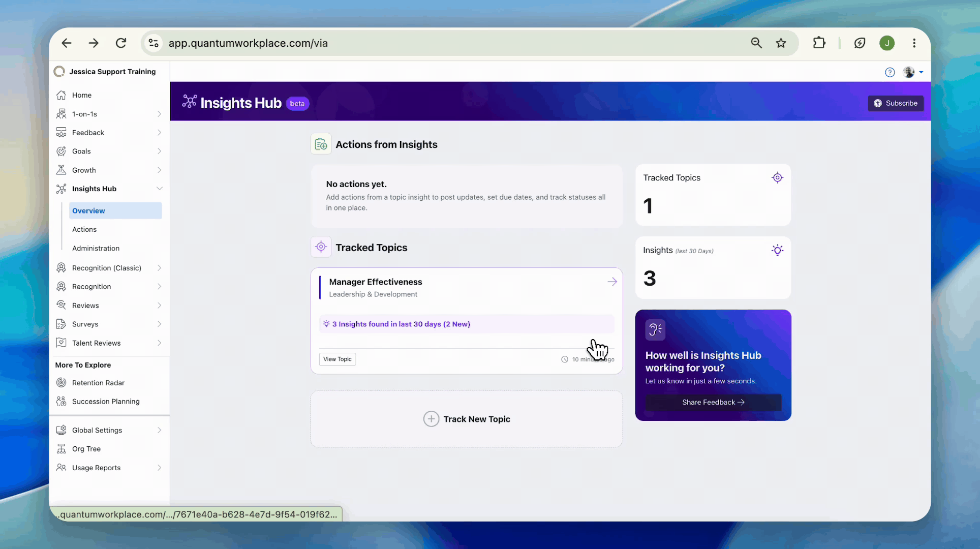The height and width of the screenshot is (549, 980).
Task: Open the green J profile avatar
Action: (887, 43)
